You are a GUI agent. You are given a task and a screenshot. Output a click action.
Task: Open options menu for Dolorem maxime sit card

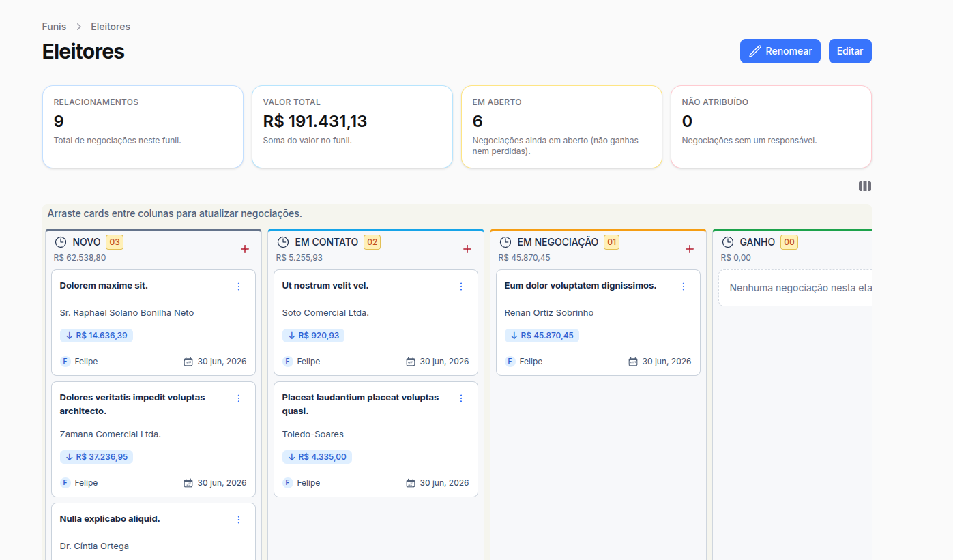point(239,286)
